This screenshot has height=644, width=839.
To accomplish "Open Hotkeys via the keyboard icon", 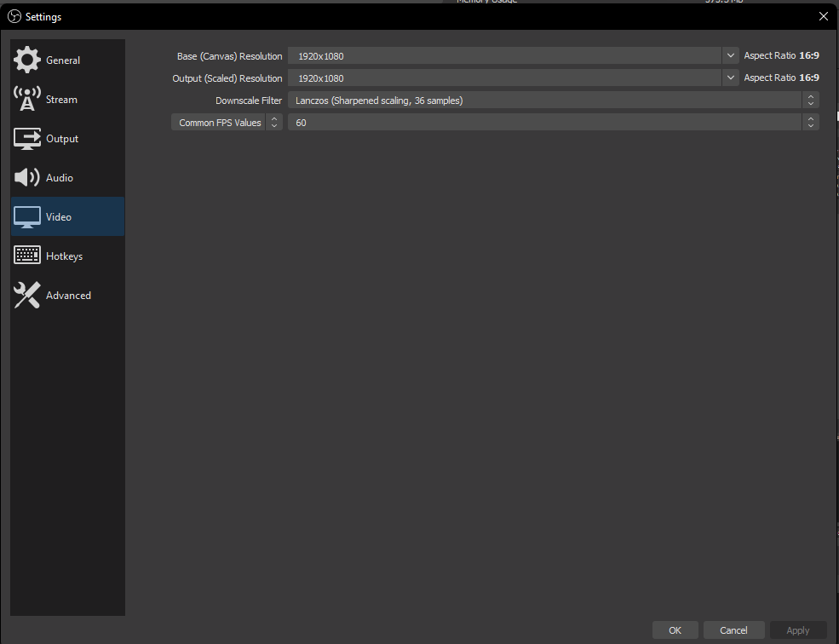I will pyautogui.click(x=26, y=255).
